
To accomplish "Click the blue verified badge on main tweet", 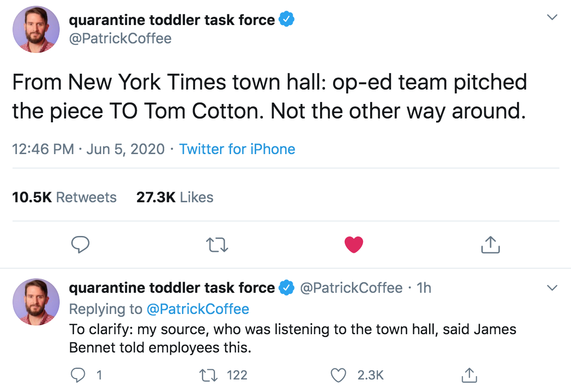I will tap(287, 20).
